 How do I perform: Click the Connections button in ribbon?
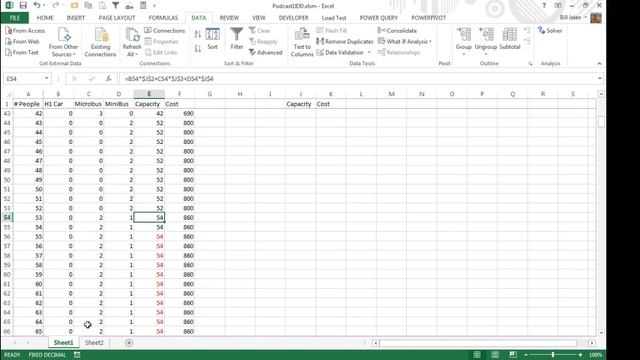pyautogui.click(x=165, y=31)
